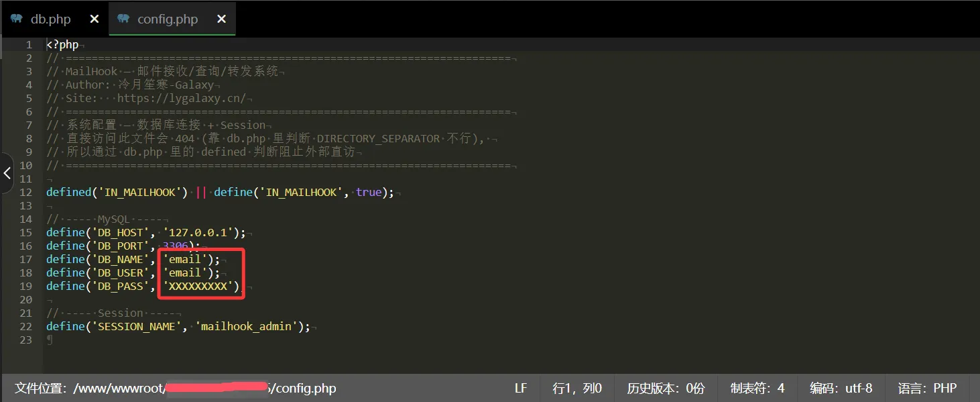This screenshot has width=980, height=402.
Task: Click the 系统配置 comment line
Action: 156,125
